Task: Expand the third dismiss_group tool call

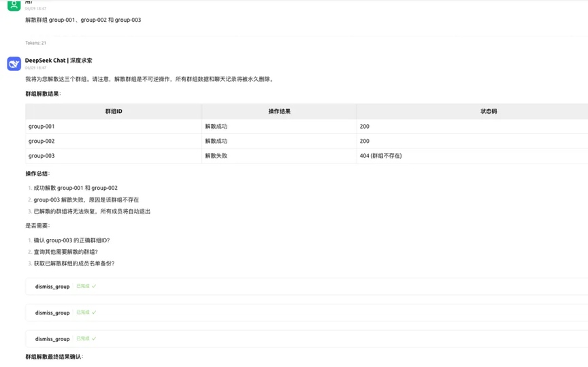Action: (306, 339)
